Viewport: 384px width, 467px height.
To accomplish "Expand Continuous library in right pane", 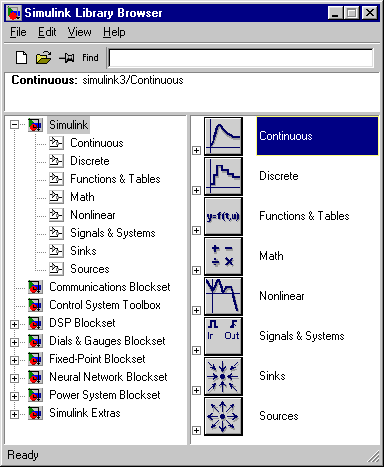I will [197, 150].
